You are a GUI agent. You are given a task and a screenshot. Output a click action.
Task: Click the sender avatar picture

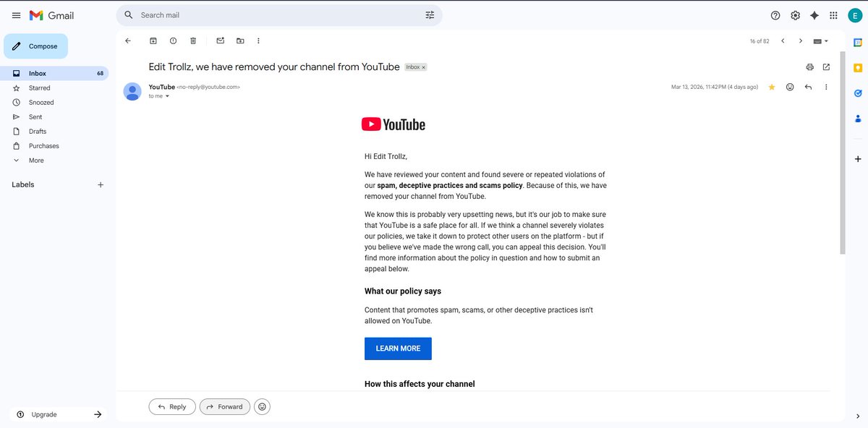[x=132, y=91]
